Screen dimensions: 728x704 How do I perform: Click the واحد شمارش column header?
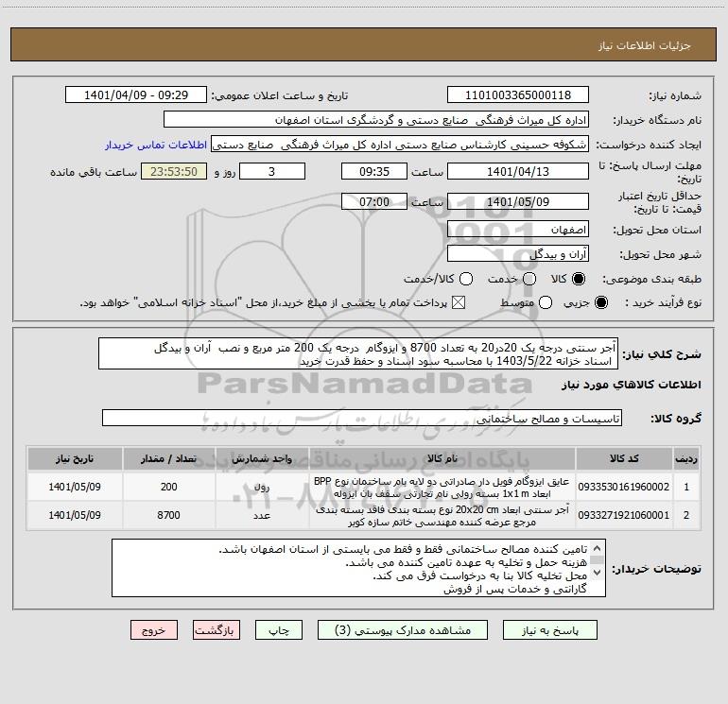point(262,458)
